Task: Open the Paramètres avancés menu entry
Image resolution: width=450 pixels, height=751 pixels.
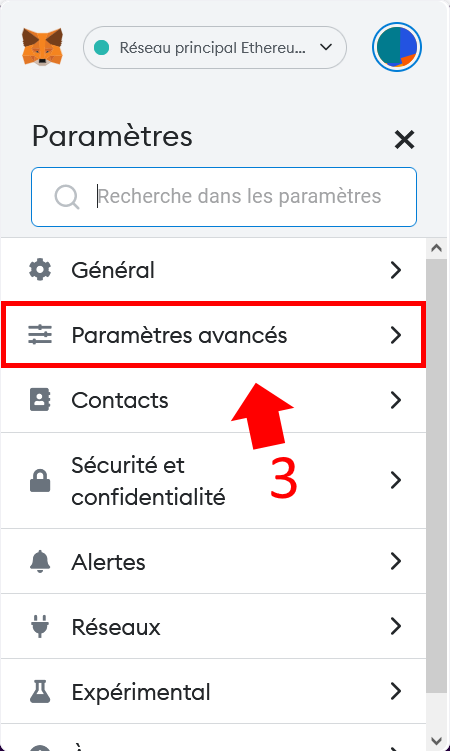Action: click(213, 335)
